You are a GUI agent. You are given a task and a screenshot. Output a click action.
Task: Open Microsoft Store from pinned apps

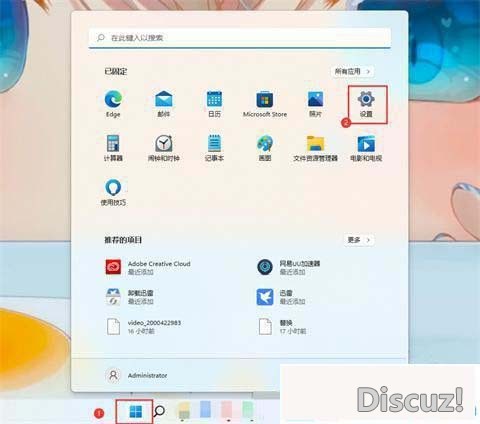[x=265, y=104]
